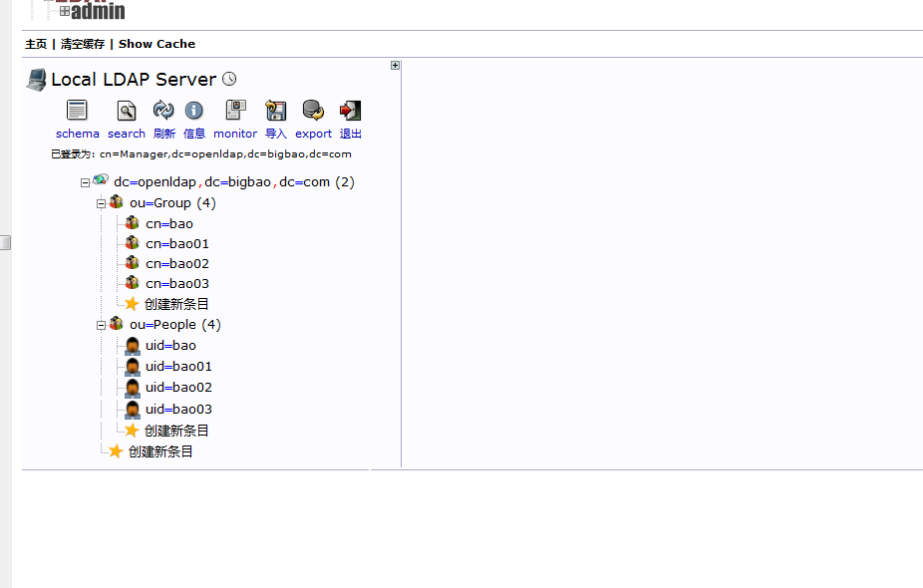Go to the 主页 home link
Screen dimensions: 923x588
(36, 44)
